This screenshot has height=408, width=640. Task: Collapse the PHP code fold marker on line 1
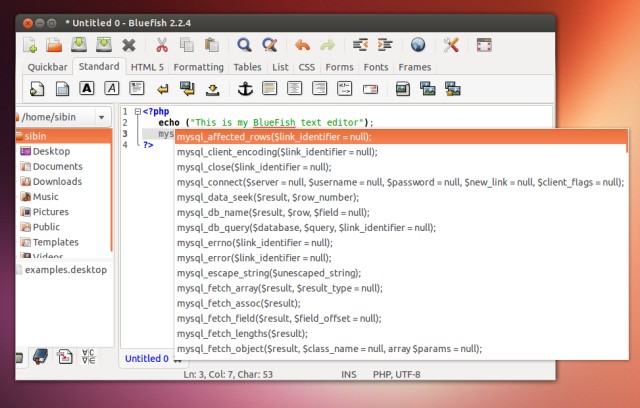pyautogui.click(x=138, y=111)
